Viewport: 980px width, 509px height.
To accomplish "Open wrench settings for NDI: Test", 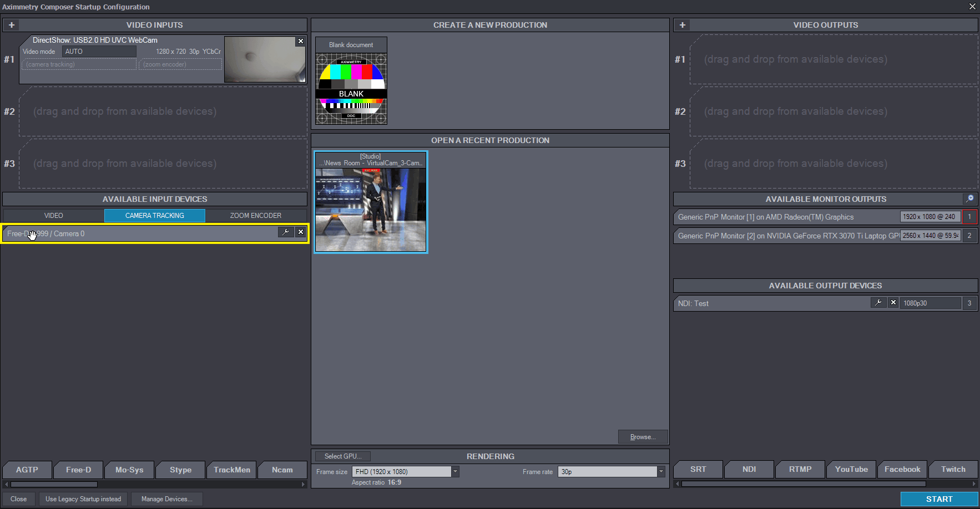I will coord(878,303).
